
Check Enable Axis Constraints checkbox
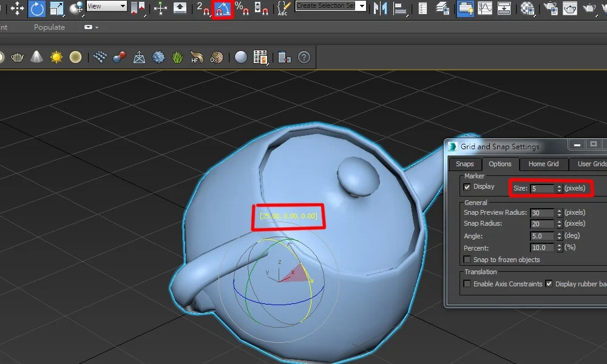[x=467, y=283]
